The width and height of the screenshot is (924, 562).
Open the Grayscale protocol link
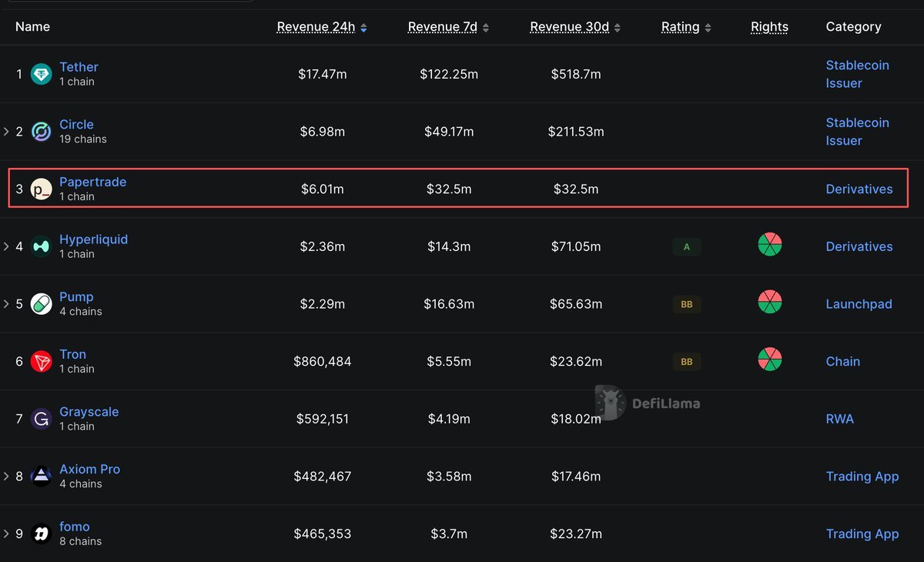(x=89, y=412)
